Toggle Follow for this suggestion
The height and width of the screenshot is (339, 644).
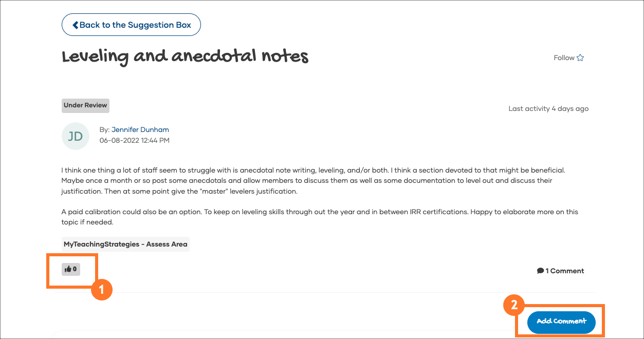pyautogui.click(x=568, y=58)
